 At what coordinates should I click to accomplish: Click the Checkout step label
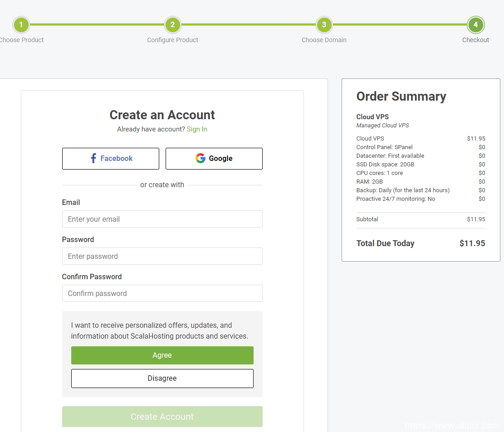tap(475, 40)
